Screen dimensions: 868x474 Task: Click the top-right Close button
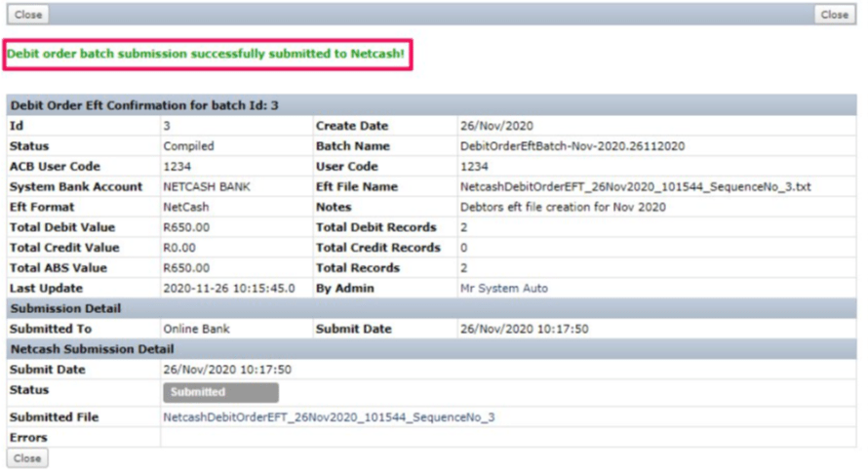[x=834, y=15]
